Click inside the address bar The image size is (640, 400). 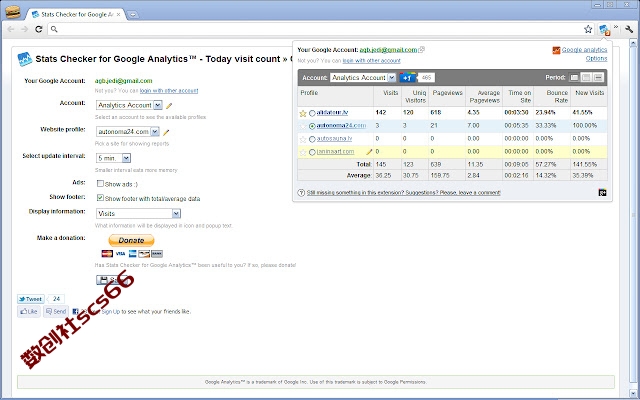(320, 29)
